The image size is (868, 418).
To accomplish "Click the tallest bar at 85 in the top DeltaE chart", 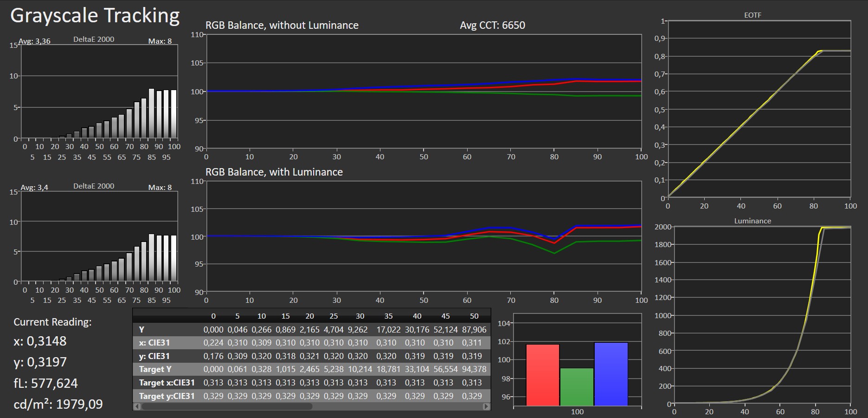I will click(151, 113).
